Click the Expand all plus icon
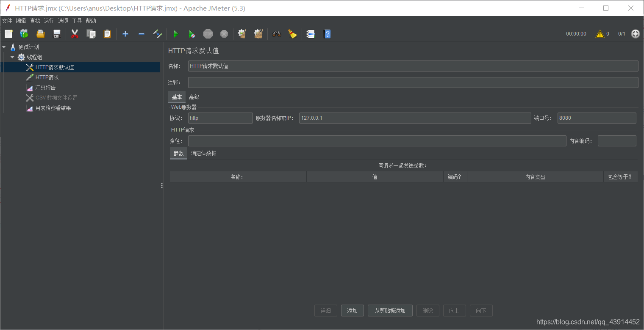Image resolution: width=644 pixels, height=330 pixels. tap(125, 34)
